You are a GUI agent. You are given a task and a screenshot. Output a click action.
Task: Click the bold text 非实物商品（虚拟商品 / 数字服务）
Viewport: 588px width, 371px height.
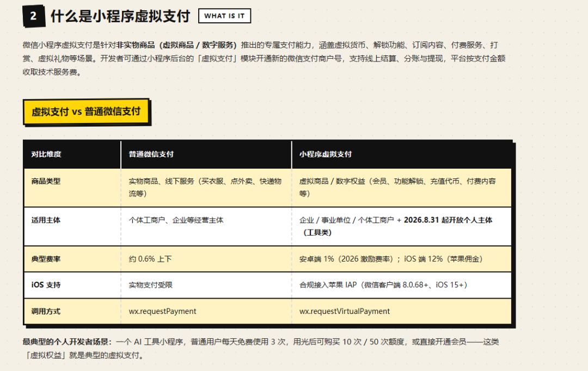point(176,45)
